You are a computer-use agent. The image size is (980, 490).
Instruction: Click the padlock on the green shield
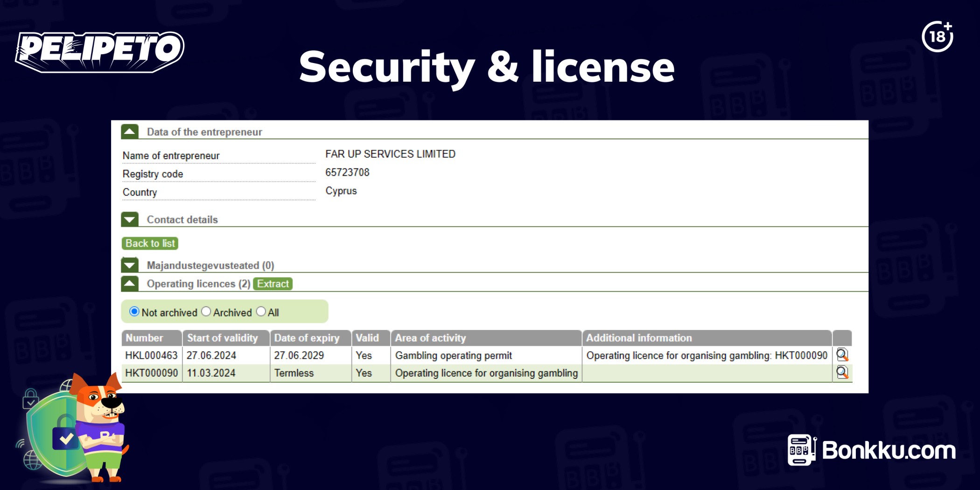(x=65, y=434)
